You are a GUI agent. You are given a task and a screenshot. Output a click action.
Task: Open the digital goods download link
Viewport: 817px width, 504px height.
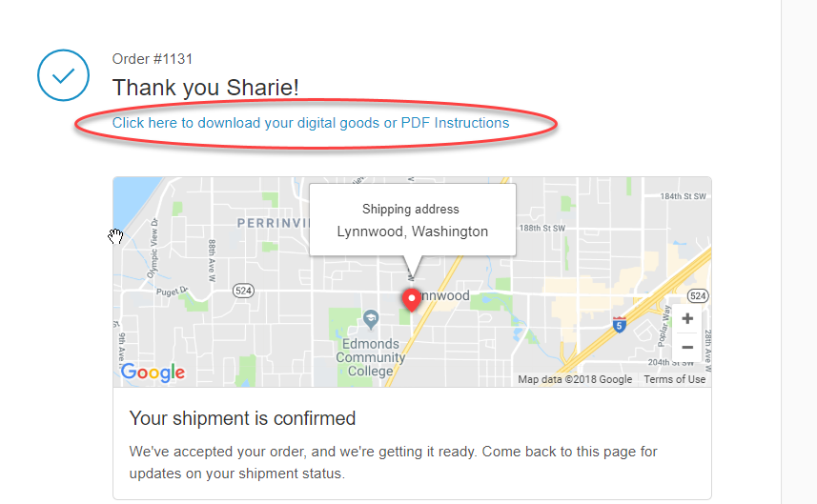tap(311, 123)
